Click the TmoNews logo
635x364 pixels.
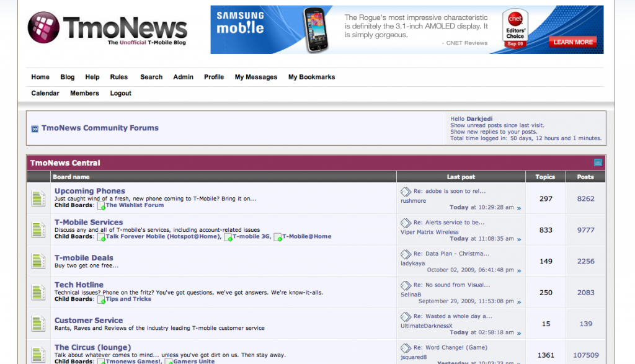pos(107,28)
